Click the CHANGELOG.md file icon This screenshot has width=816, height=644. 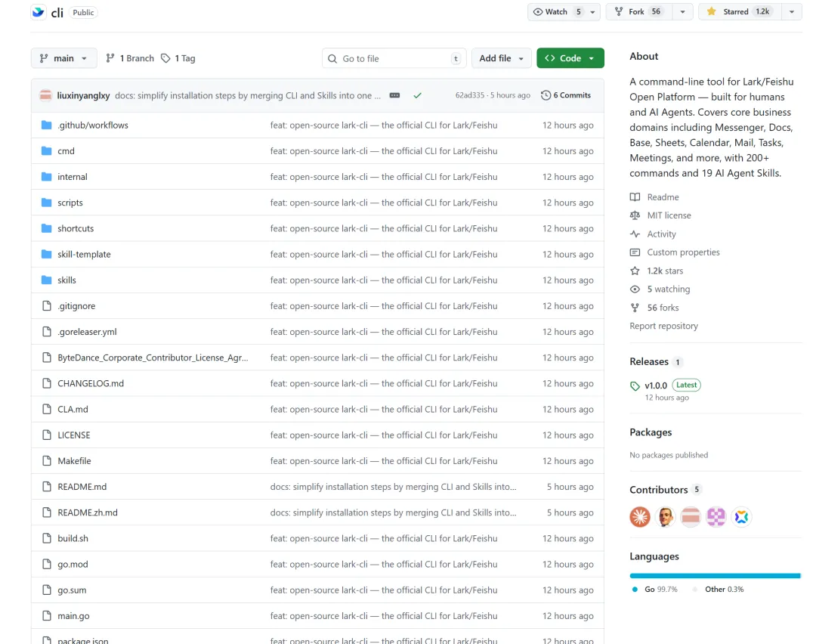pyautogui.click(x=47, y=383)
